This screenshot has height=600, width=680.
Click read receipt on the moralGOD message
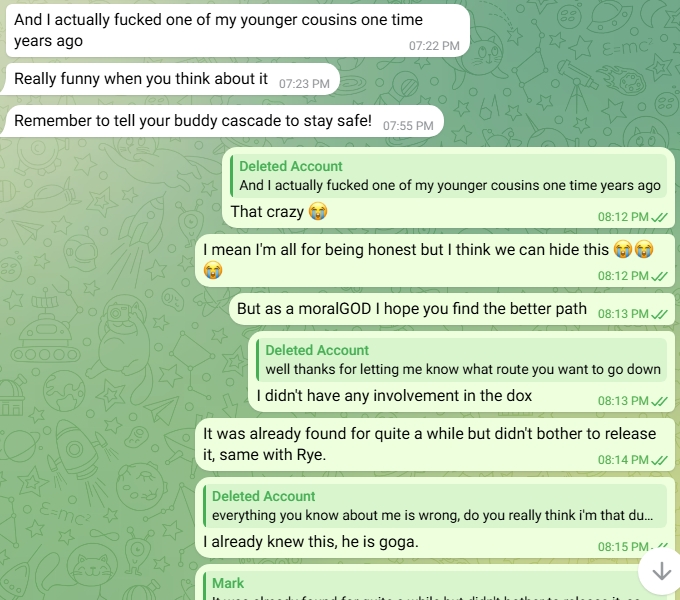(x=660, y=314)
